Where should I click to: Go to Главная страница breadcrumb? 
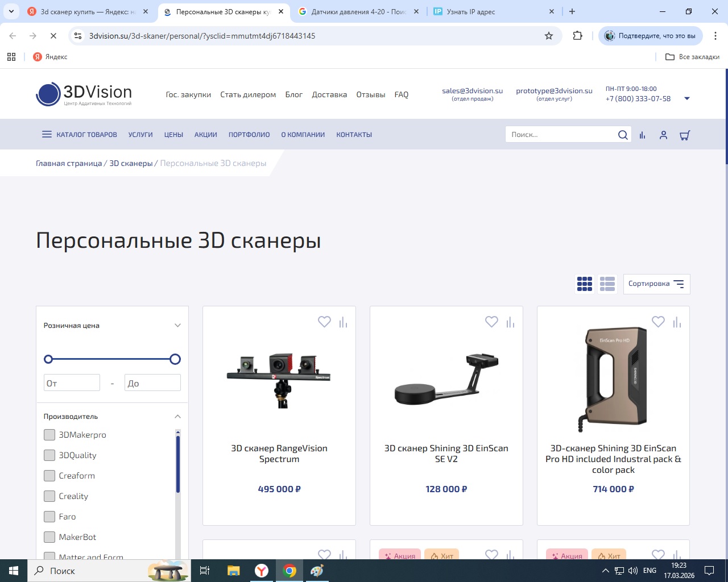tap(69, 163)
